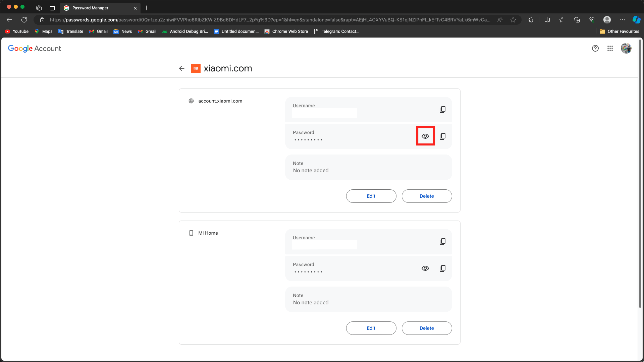The height and width of the screenshot is (362, 644).
Task: Toggle split screen view in toolbar
Action: point(547,20)
